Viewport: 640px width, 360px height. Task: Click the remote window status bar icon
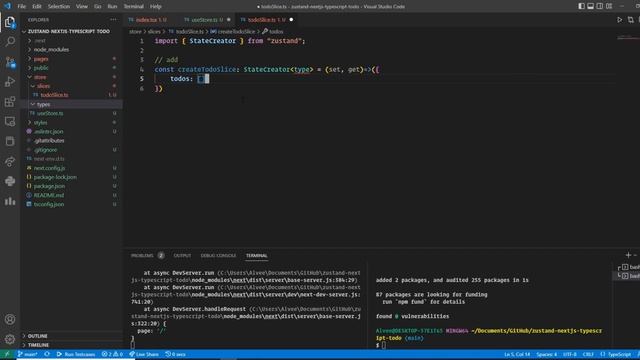pyautogui.click(x=7, y=354)
